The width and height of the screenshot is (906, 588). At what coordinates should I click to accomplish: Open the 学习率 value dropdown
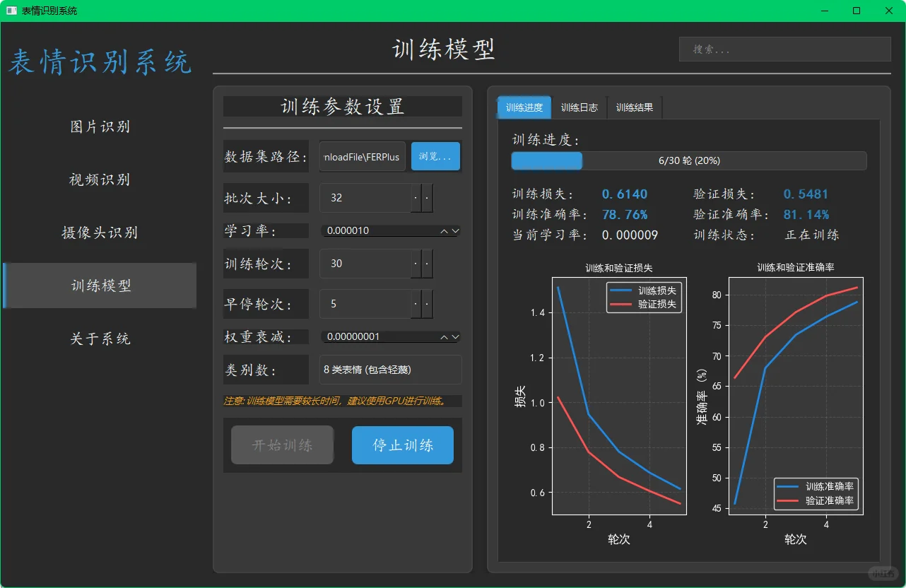(456, 230)
